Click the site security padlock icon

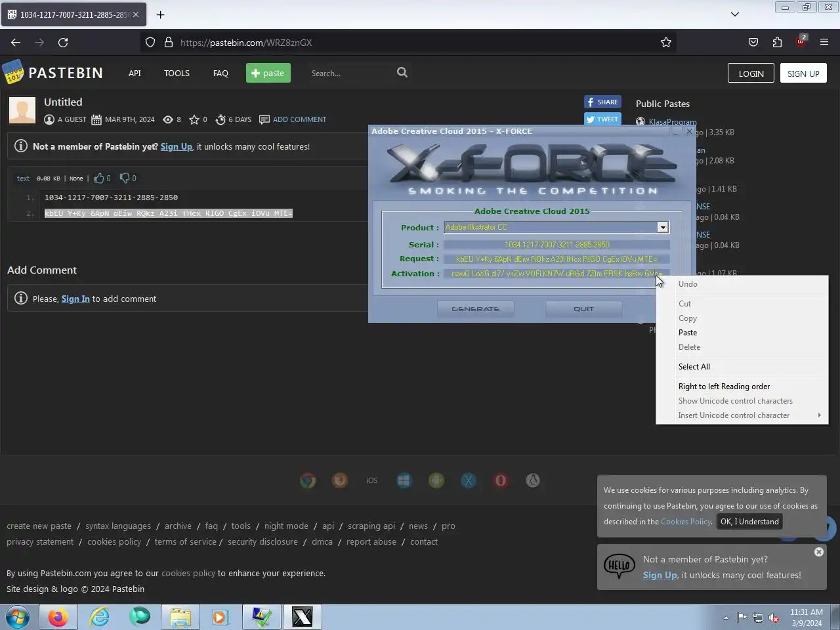169,43
